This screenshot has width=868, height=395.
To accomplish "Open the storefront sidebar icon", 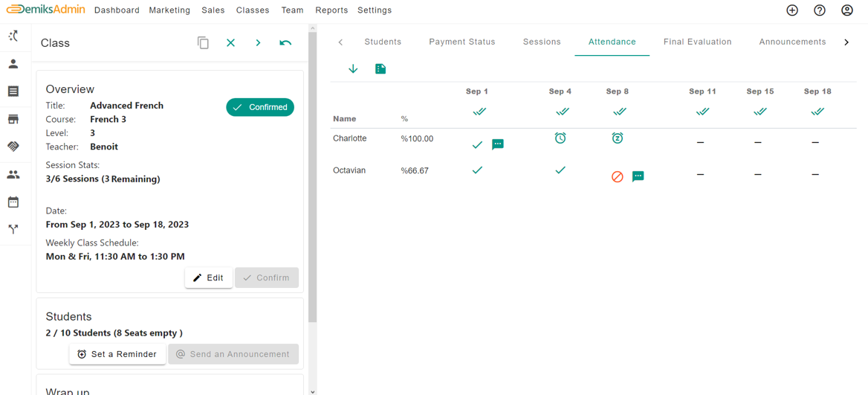I will click(13, 119).
